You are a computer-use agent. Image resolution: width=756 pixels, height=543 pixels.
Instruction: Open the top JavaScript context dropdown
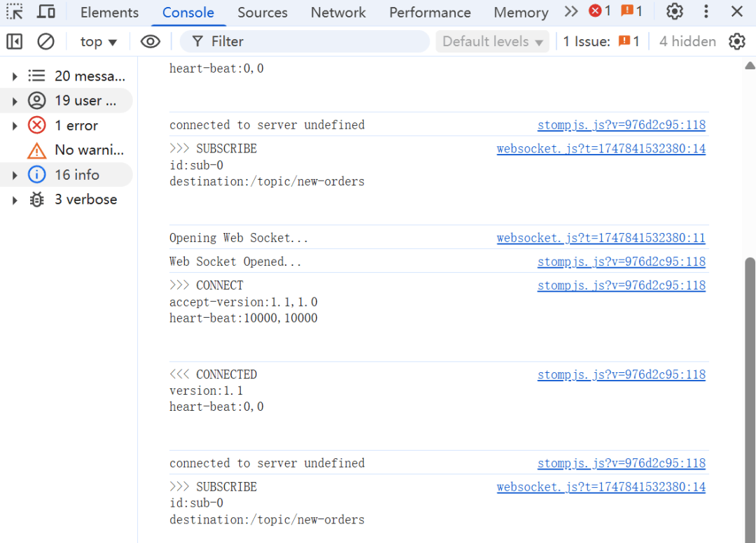(99, 42)
